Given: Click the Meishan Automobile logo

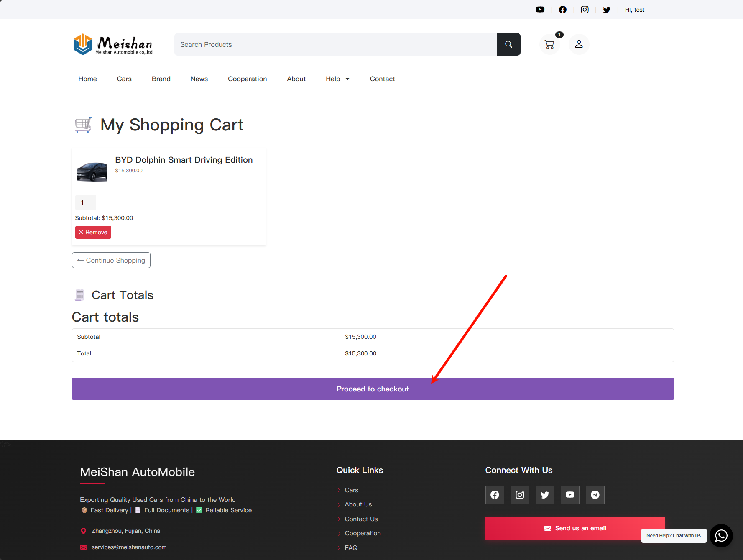Looking at the screenshot, I should pos(113,44).
